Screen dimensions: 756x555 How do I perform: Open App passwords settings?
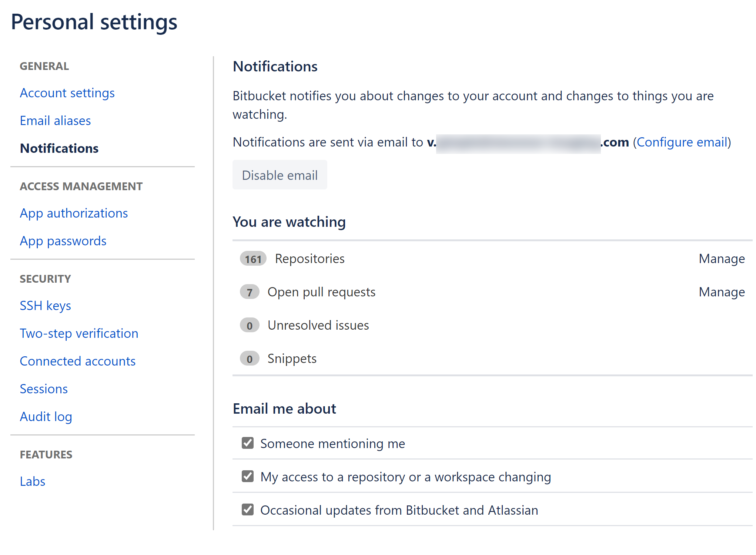click(63, 241)
